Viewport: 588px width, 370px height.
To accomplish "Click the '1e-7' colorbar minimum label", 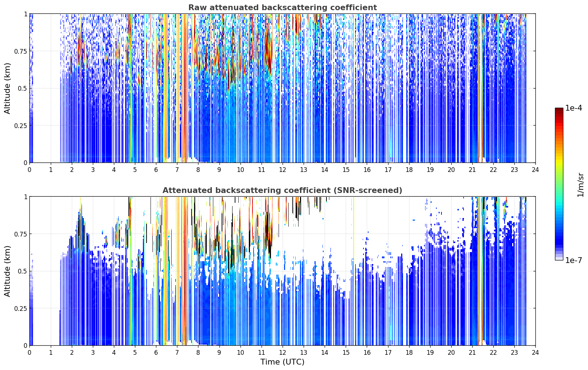I will coord(573,260).
